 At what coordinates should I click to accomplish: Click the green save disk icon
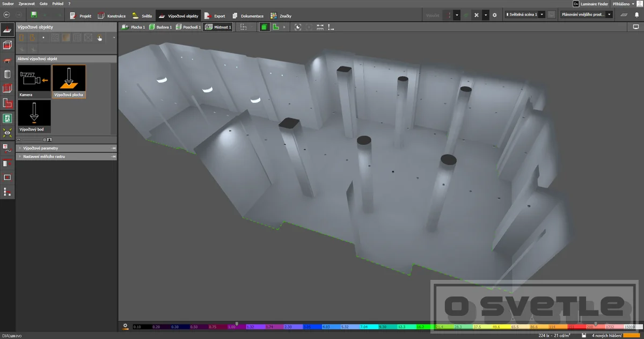coord(34,15)
